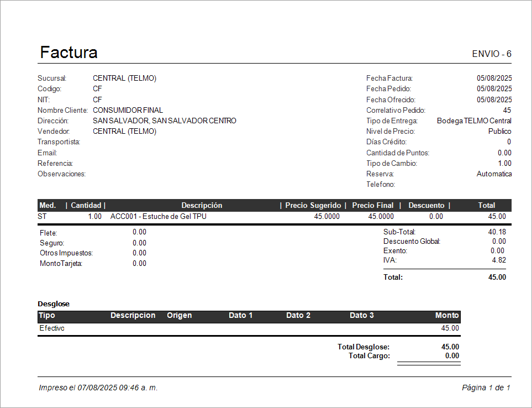This screenshot has height=408, width=532.
Task: Select the ACC001 Estuche de Gel TPU line
Action: coord(159,217)
